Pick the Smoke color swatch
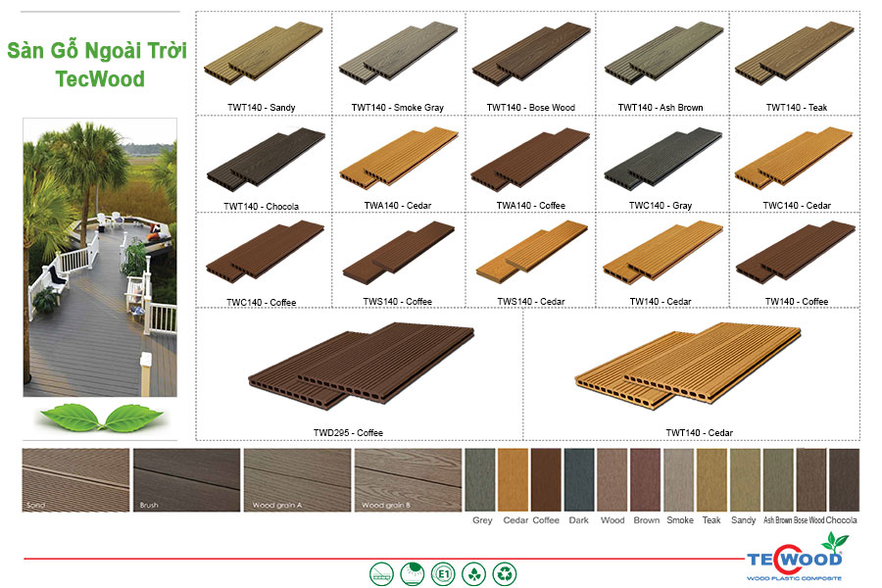882x588 pixels. [678, 480]
